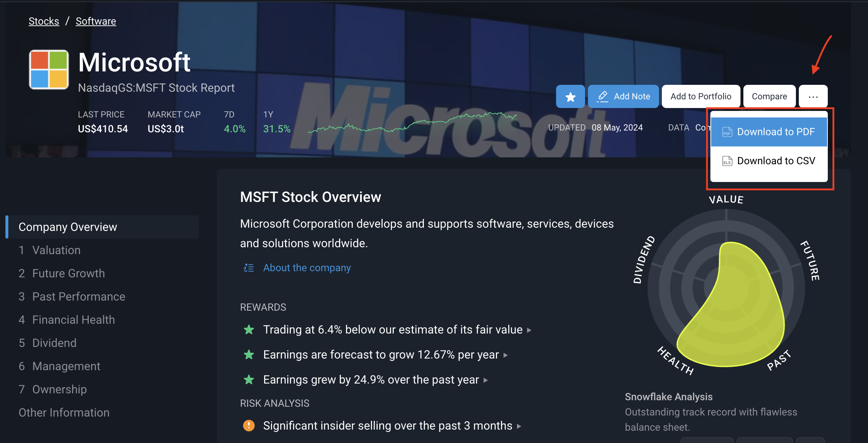Click the PAST axis label on snowflake
The height and width of the screenshot is (443, 868).
click(779, 360)
